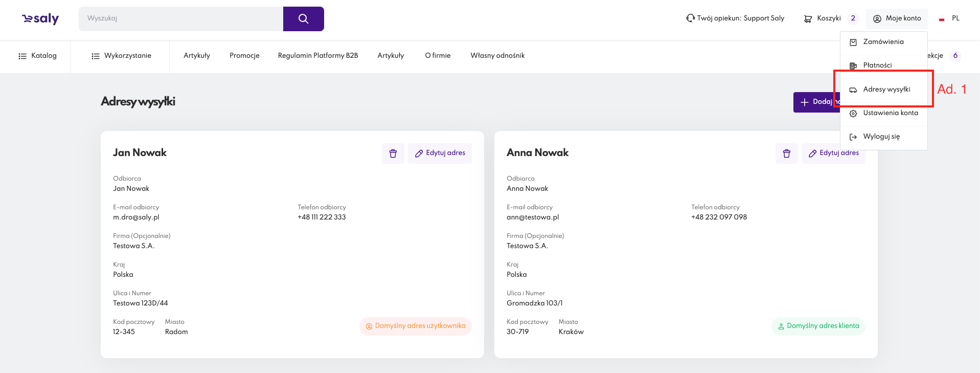Select Płatności from account menu
This screenshot has width=980, height=373.
point(877,65)
